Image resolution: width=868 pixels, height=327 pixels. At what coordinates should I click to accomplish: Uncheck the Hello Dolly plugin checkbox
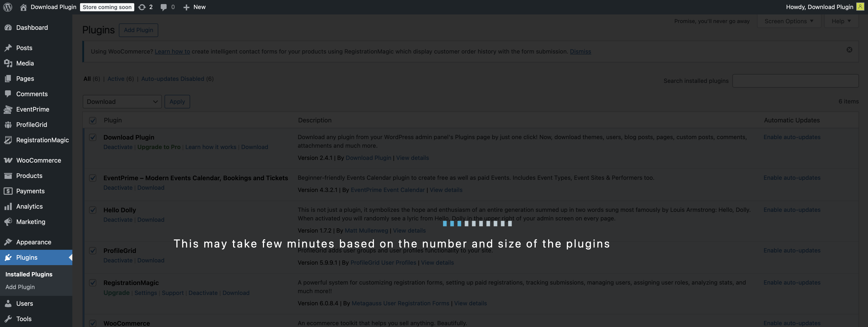click(x=93, y=210)
